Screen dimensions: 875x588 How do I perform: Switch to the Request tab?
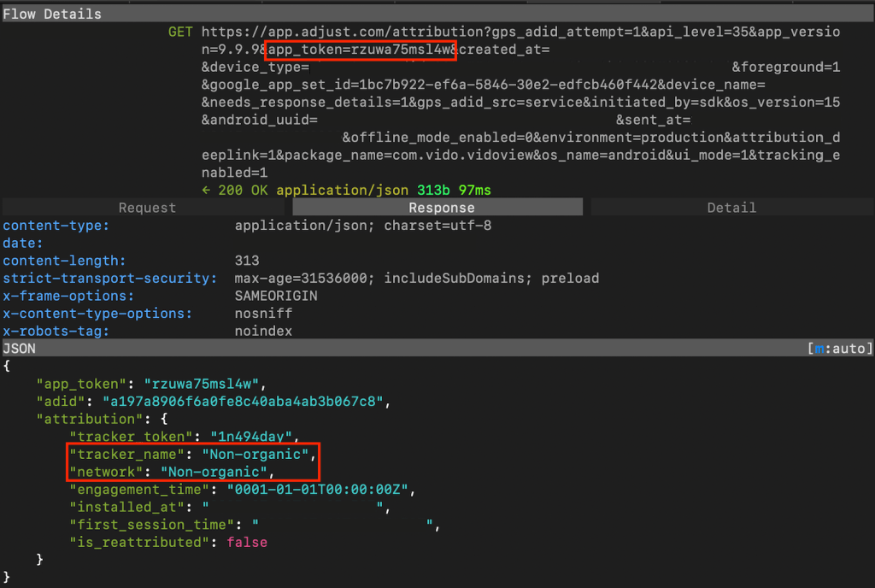click(147, 208)
